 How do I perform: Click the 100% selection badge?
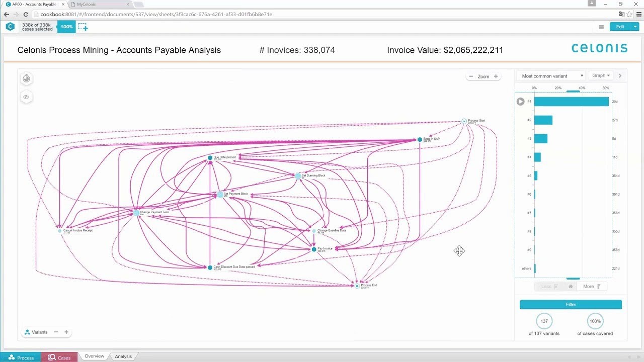pyautogui.click(x=66, y=27)
